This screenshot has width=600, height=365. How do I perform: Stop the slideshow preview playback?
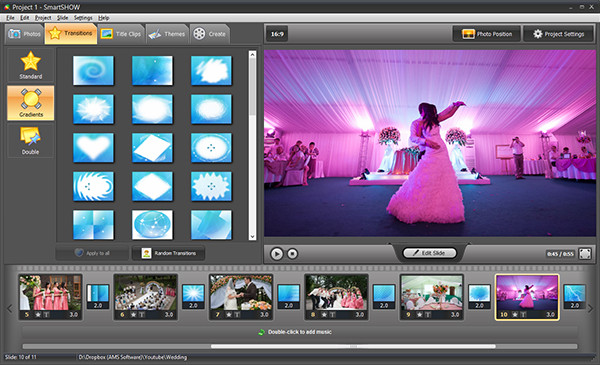click(292, 254)
